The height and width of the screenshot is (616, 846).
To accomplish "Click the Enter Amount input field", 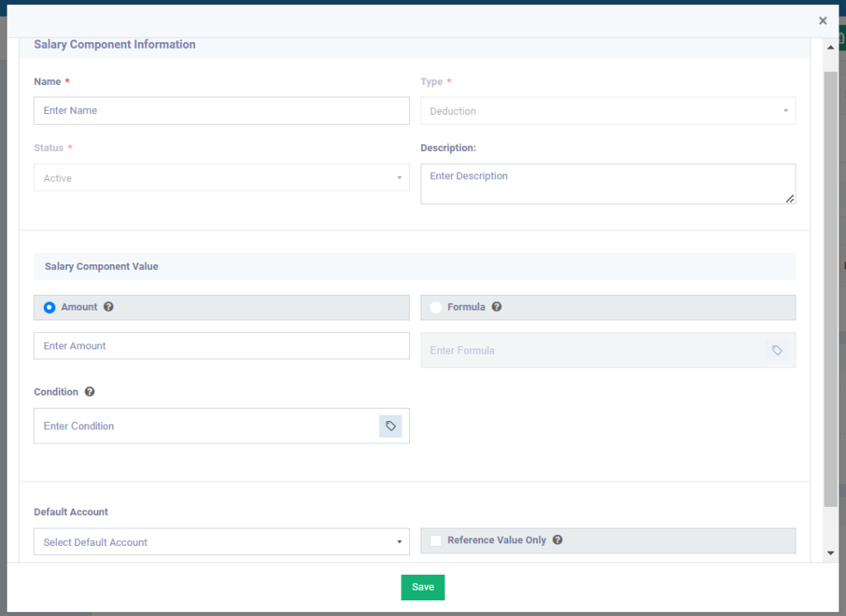I will 221,346.
